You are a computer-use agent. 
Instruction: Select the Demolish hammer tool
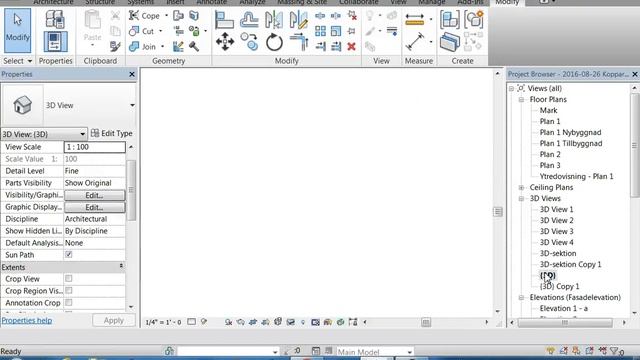194,46
